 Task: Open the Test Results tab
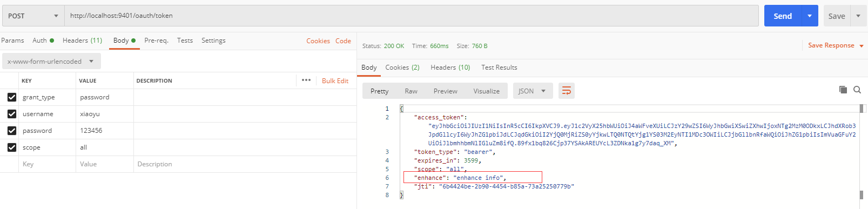(499, 68)
